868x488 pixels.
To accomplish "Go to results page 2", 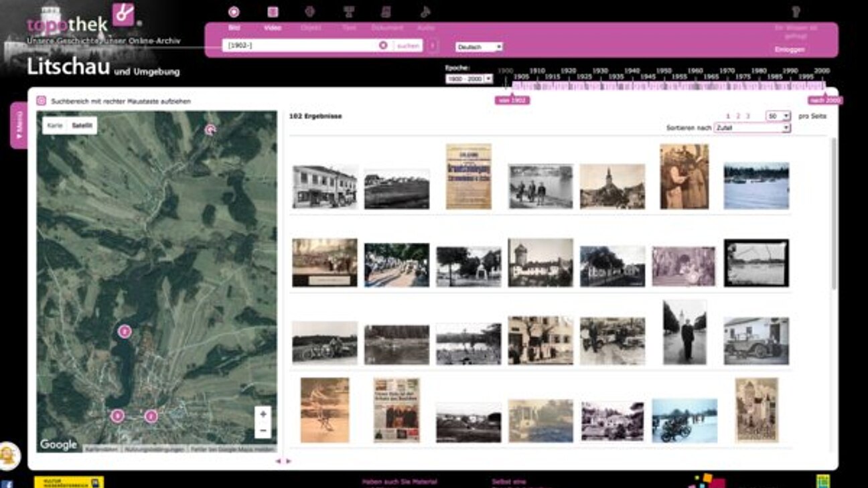I will point(738,116).
